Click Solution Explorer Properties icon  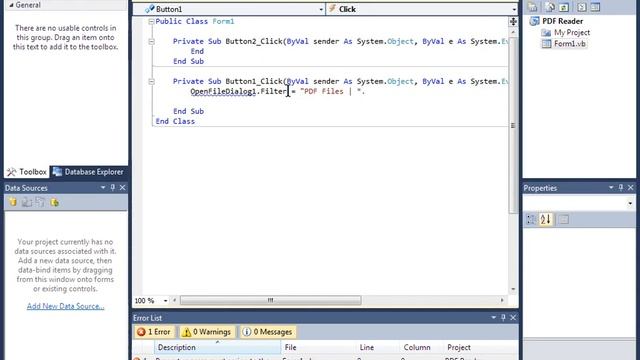click(x=533, y=7)
